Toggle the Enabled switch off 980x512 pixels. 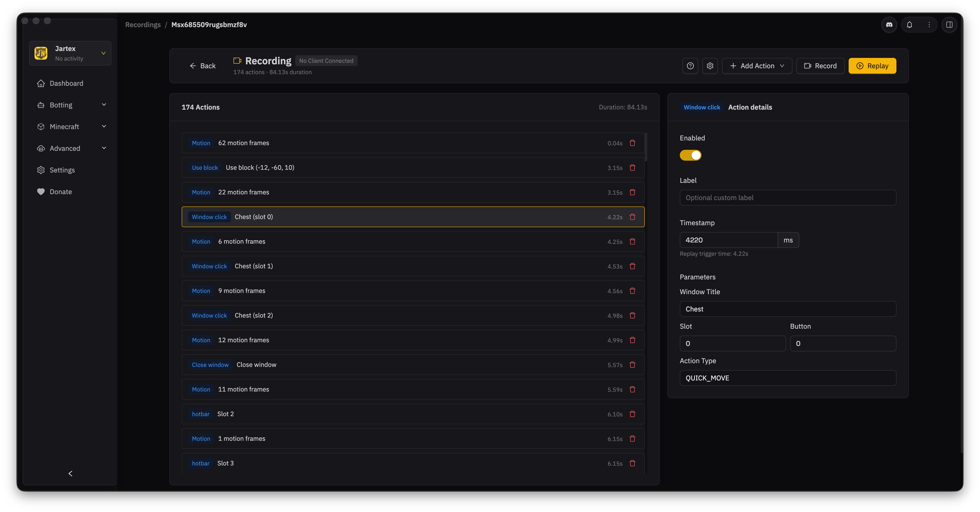690,155
